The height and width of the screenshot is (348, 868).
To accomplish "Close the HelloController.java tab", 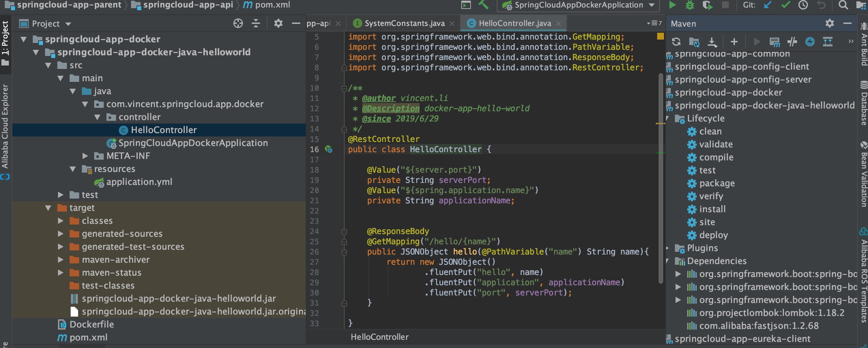I will (x=559, y=23).
